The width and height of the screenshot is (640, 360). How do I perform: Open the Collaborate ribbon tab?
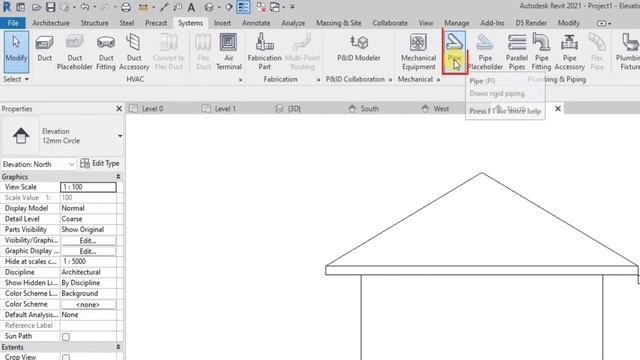(390, 23)
